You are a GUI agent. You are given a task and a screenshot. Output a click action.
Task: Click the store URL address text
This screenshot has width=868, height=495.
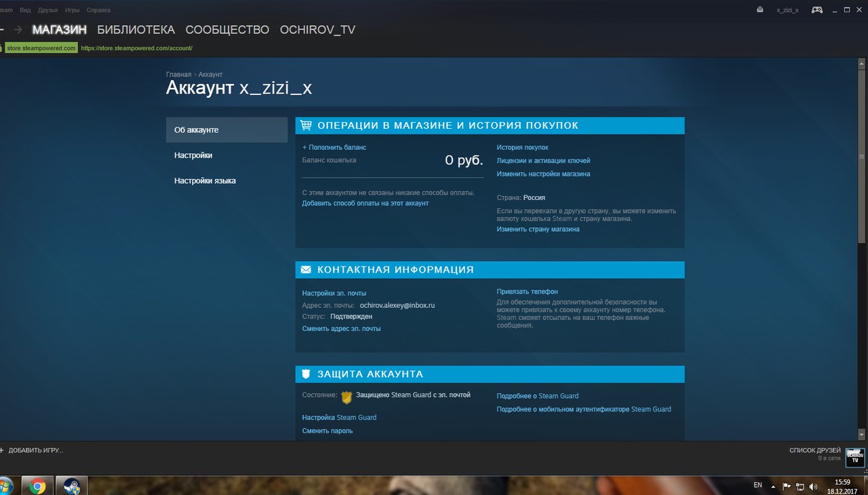tap(137, 48)
